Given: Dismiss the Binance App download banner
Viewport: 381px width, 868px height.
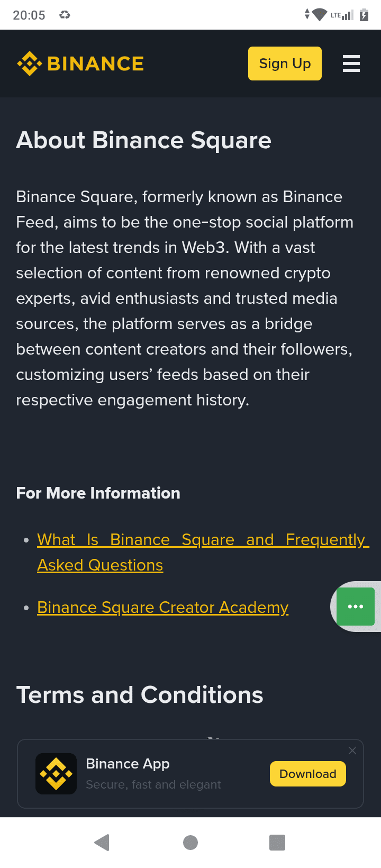Looking at the screenshot, I should click(x=352, y=751).
